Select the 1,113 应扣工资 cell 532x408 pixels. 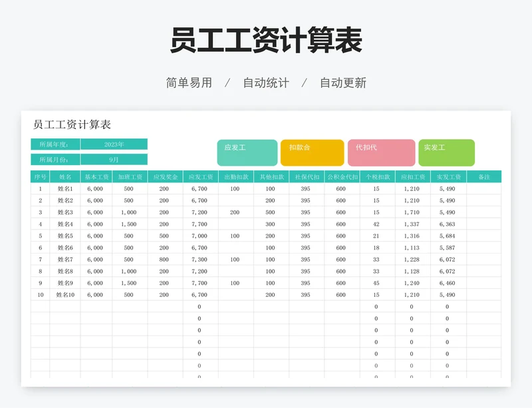tap(413, 248)
